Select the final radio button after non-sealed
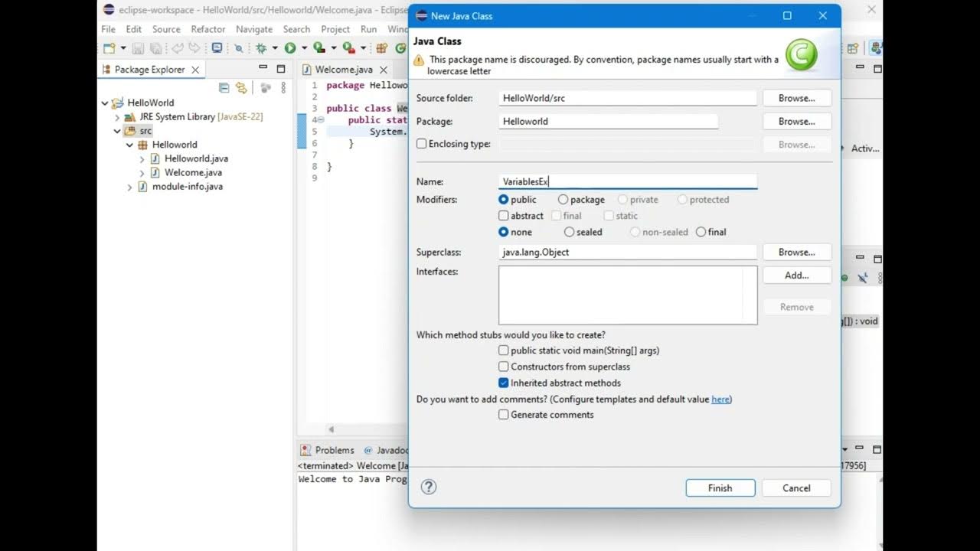This screenshot has width=980, height=551. click(701, 232)
